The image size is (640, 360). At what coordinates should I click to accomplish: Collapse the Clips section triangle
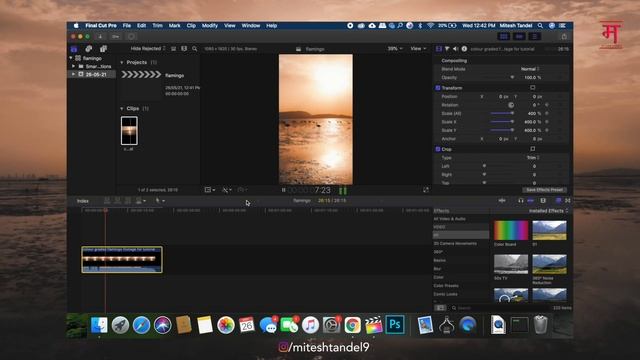[x=122, y=109]
